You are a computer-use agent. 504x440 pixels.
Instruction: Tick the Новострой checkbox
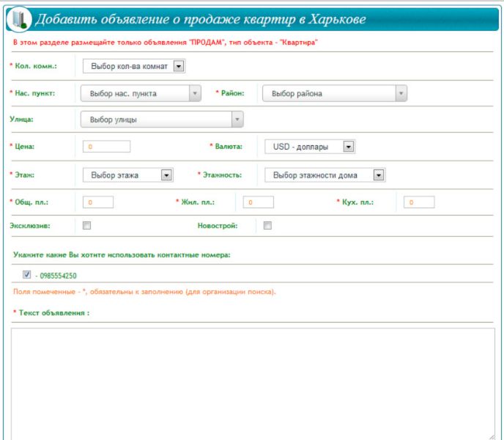tap(267, 226)
